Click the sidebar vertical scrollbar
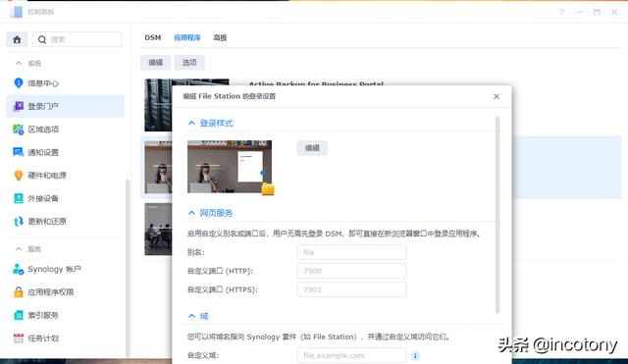Viewport: 628px width, 364px height. pos(128,268)
